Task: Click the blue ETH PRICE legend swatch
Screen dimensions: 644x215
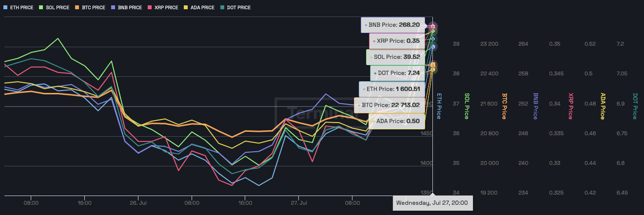Action: [5, 8]
